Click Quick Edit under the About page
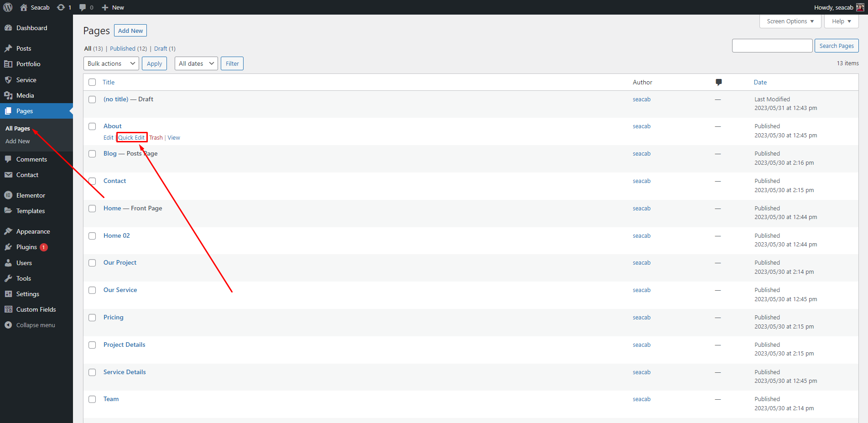This screenshot has height=423, width=868. click(x=131, y=137)
